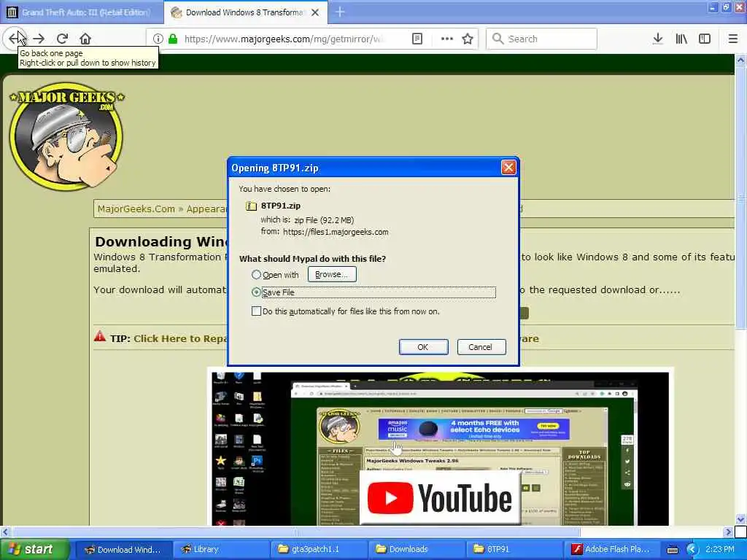Open Downloads folder from taskbar
Image resolution: width=747 pixels, height=560 pixels.
coord(415,550)
